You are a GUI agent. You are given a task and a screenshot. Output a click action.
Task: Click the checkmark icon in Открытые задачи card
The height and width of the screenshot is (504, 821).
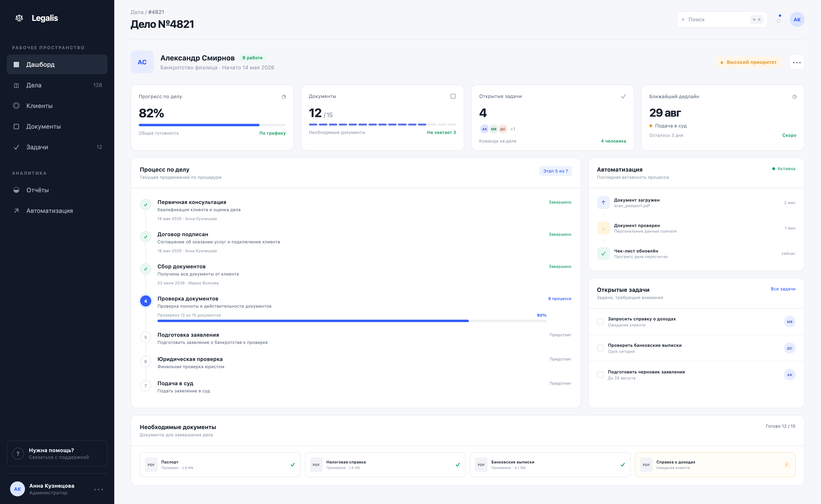623,96
